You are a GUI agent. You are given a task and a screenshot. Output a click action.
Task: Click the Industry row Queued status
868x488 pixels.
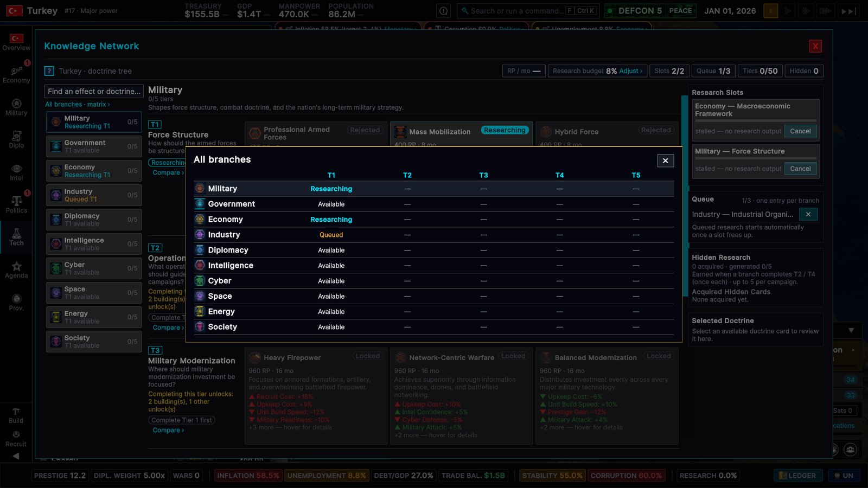click(x=331, y=235)
